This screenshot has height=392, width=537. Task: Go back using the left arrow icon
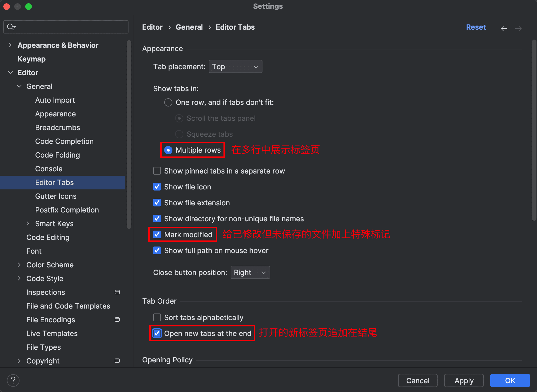tap(504, 28)
